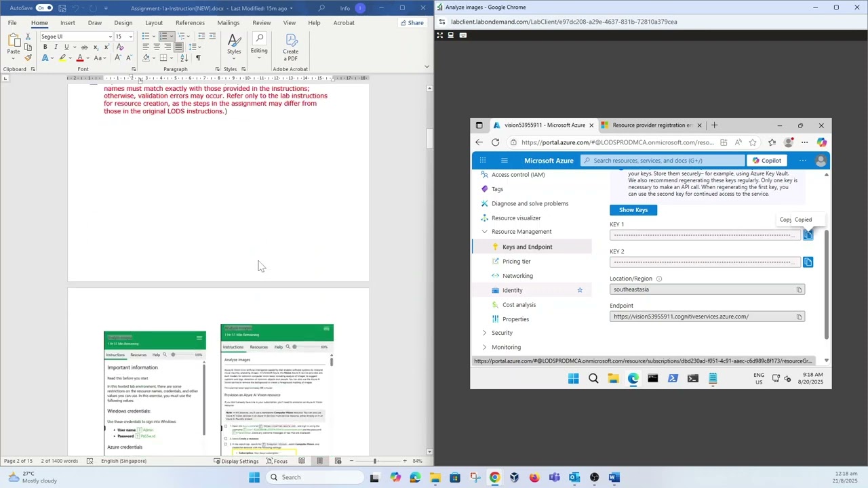Toggle Superscript formatting
The height and width of the screenshot is (488, 868).
106,47
